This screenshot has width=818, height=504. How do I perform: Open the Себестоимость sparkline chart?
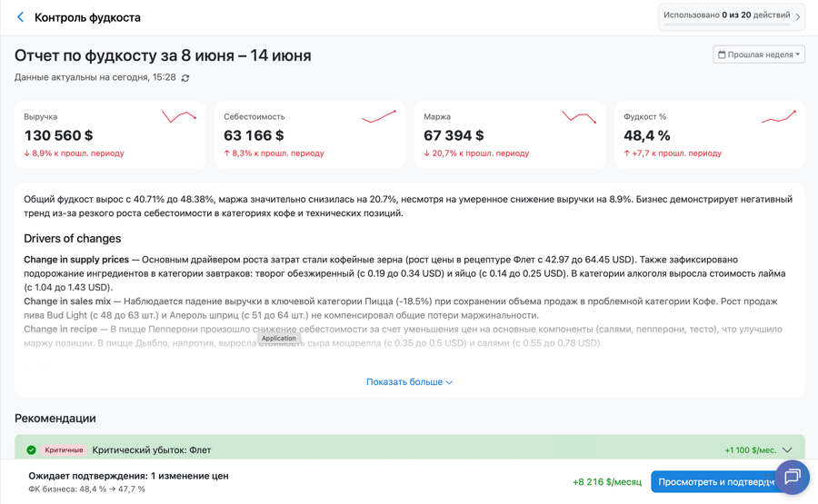click(379, 117)
